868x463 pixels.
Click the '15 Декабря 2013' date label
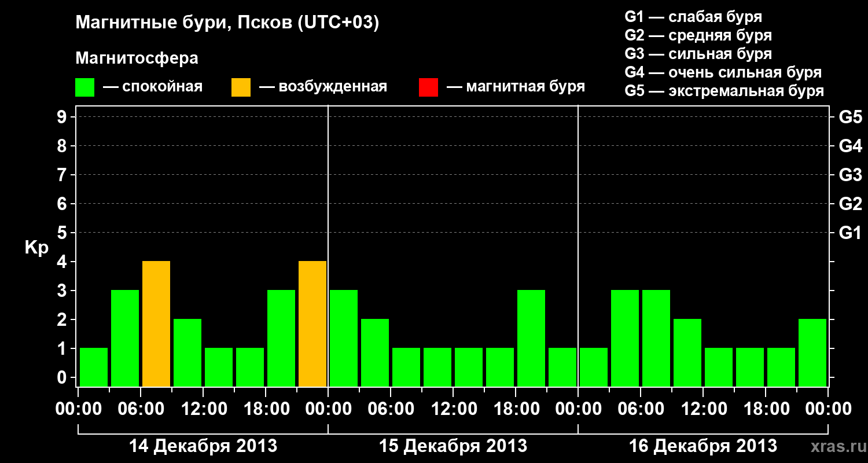click(453, 446)
